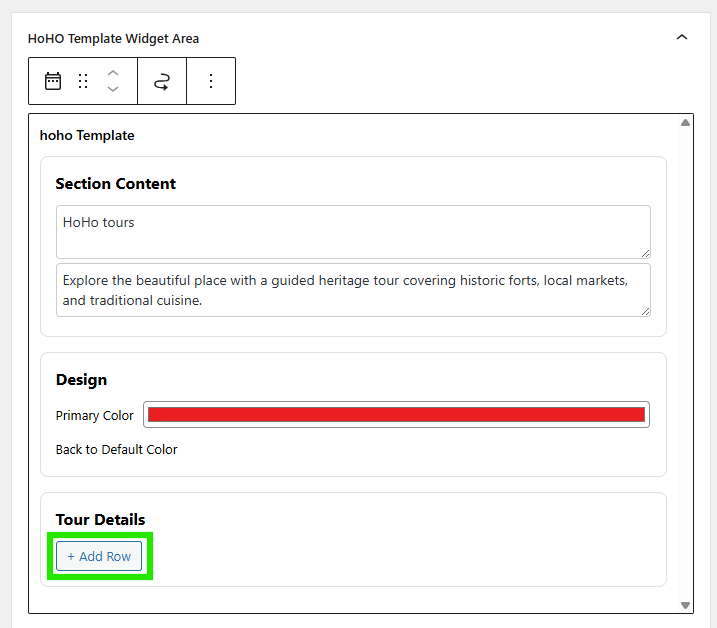Click the resize grip of the 'HoHo tours' field
717x628 pixels.
645,253
